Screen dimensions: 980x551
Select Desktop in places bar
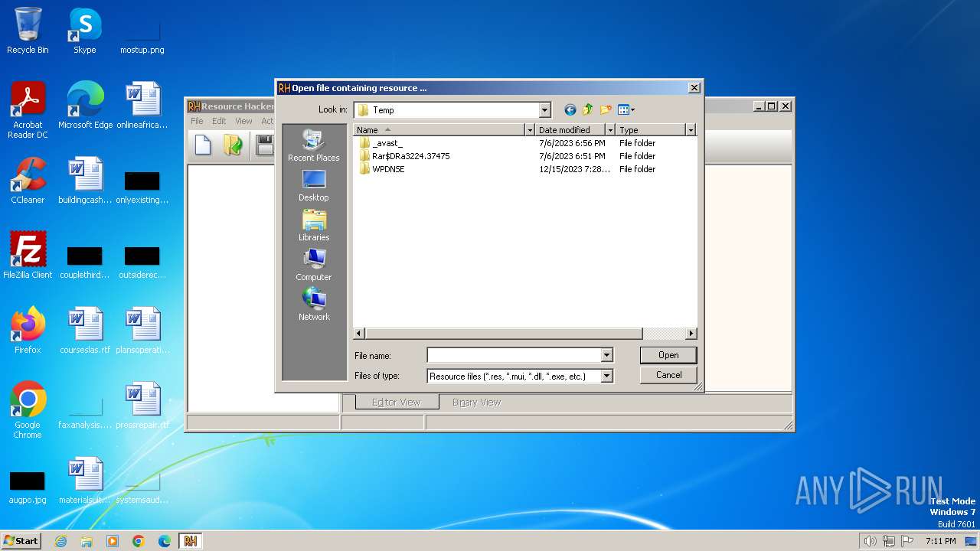[314, 186]
